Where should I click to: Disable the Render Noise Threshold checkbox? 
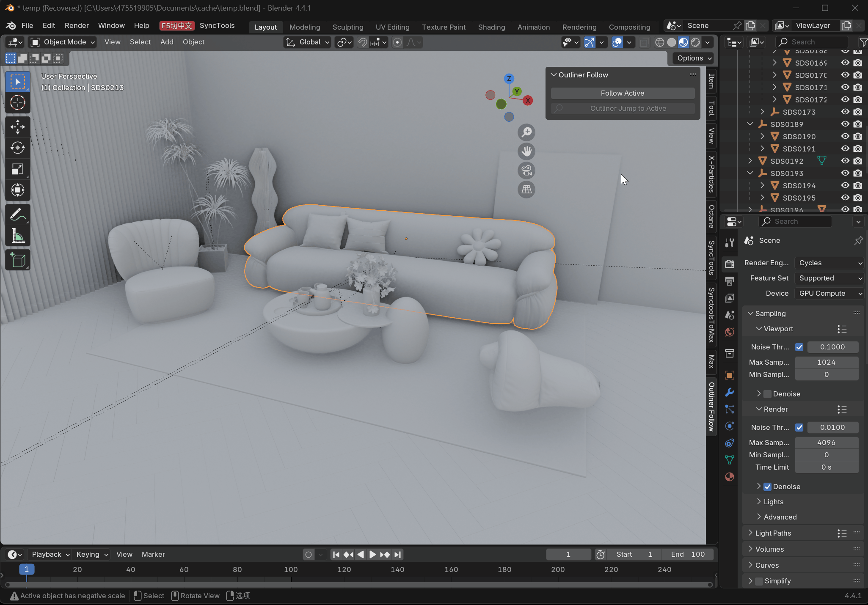pyautogui.click(x=799, y=427)
